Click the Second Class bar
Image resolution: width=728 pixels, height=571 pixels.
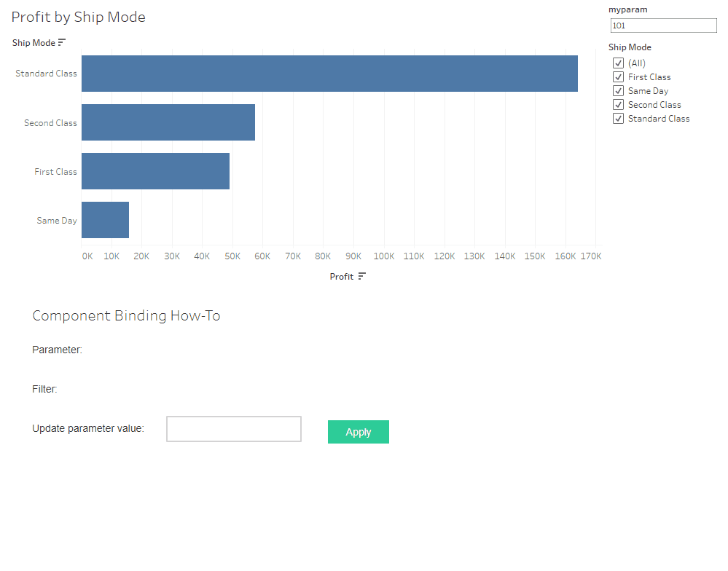tap(168, 122)
